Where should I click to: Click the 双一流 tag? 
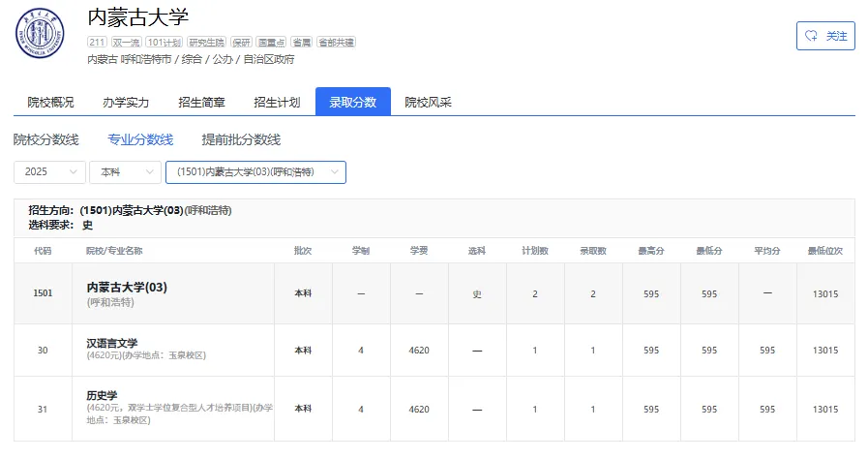[126, 42]
